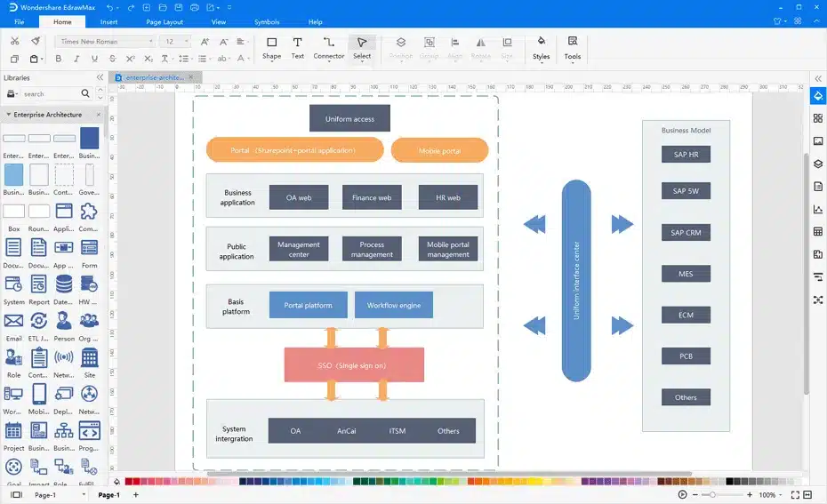This screenshot has height=504, width=827.
Task: Select the Text tool
Action: [x=297, y=47]
